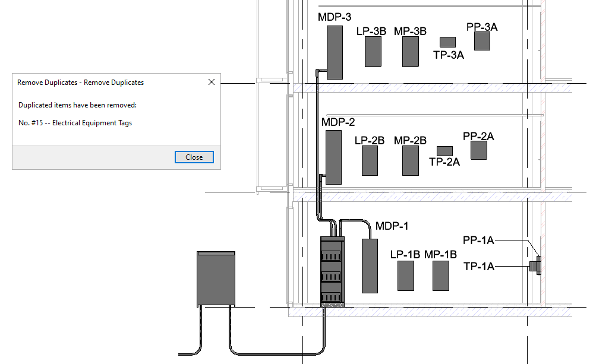
Task: Select the MDP-1 panel tag
Action: tap(392, 226)
